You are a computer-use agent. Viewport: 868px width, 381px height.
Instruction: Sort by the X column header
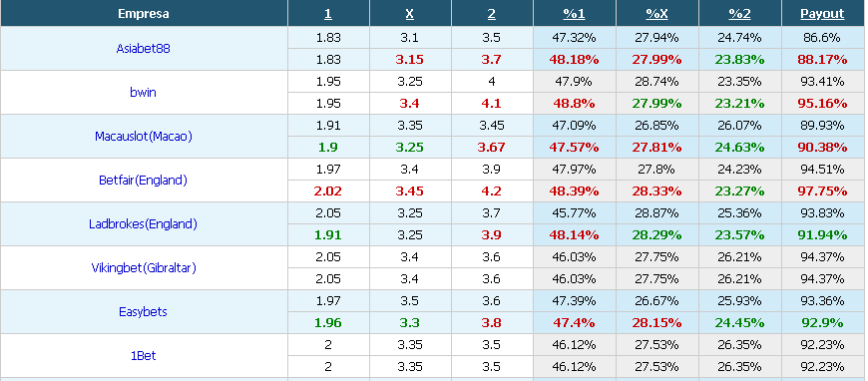pyautogui.click(x=410, y=14)
